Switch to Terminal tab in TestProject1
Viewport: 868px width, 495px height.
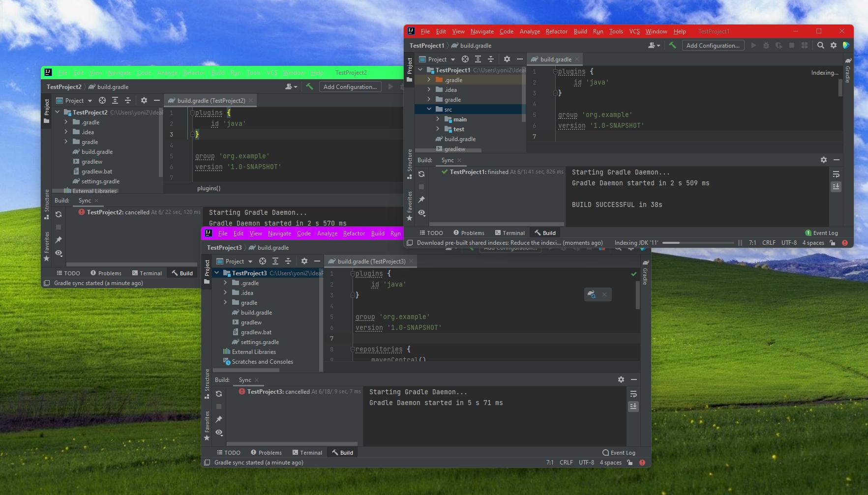click(x=509, y=233)
